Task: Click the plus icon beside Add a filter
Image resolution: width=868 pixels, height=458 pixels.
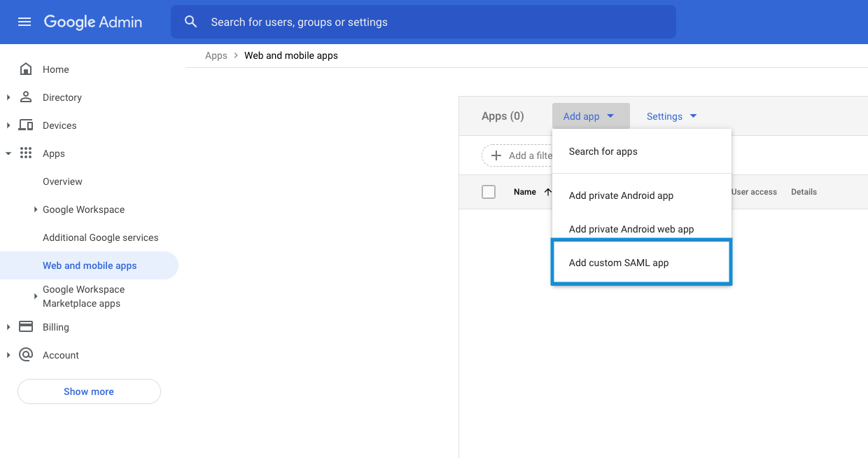Action: coord(496,155)
